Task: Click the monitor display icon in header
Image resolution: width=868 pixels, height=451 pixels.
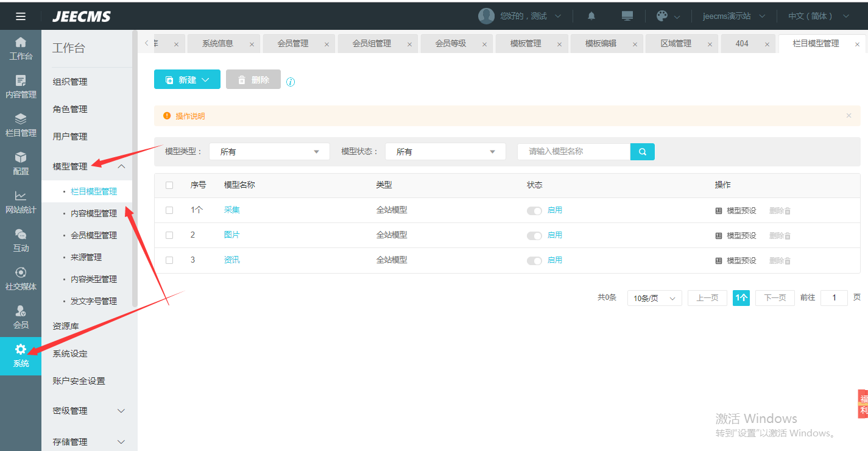Action: (627, 16)
